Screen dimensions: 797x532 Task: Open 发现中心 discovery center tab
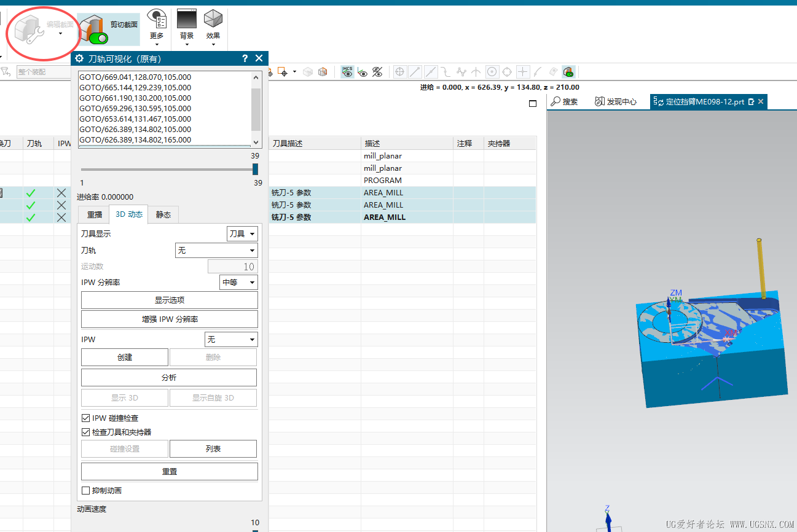coord(616,102)
